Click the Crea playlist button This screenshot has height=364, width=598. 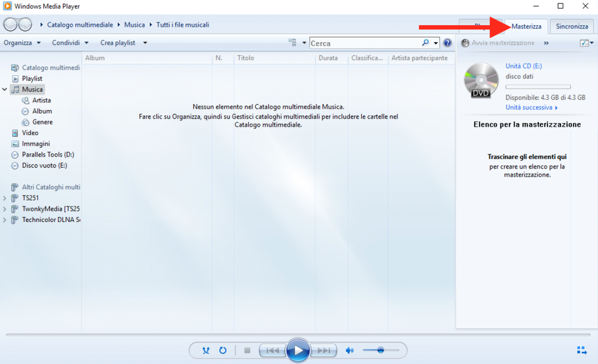pos(118,43)
